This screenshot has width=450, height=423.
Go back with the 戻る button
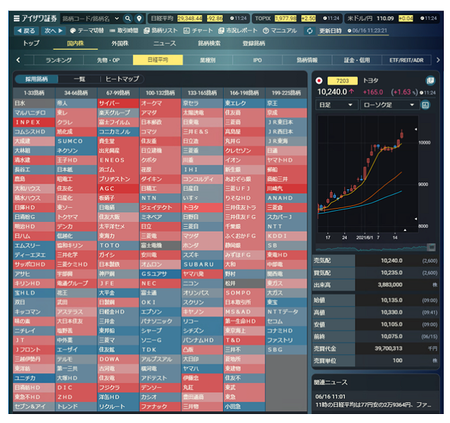tap(26, 31)
